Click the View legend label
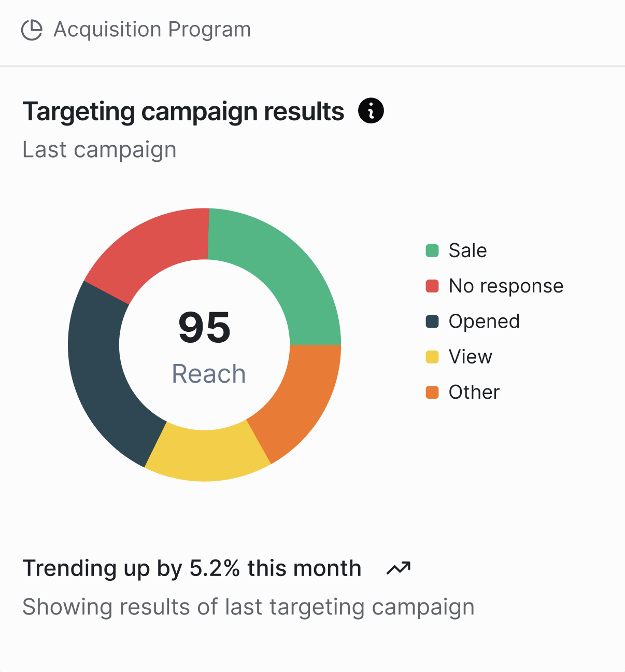Image resolution: width=625 pixels, height=672 pixels. click(470, 357)
